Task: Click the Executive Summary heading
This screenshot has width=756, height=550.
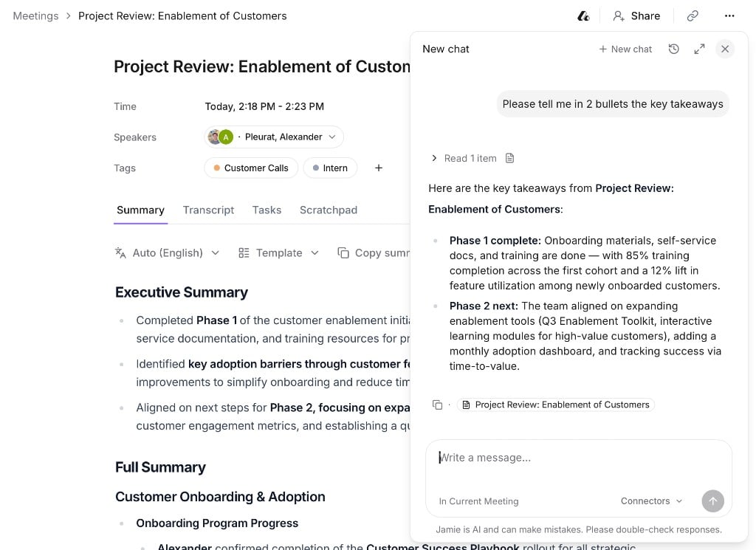Action: (x=182, y=292)
